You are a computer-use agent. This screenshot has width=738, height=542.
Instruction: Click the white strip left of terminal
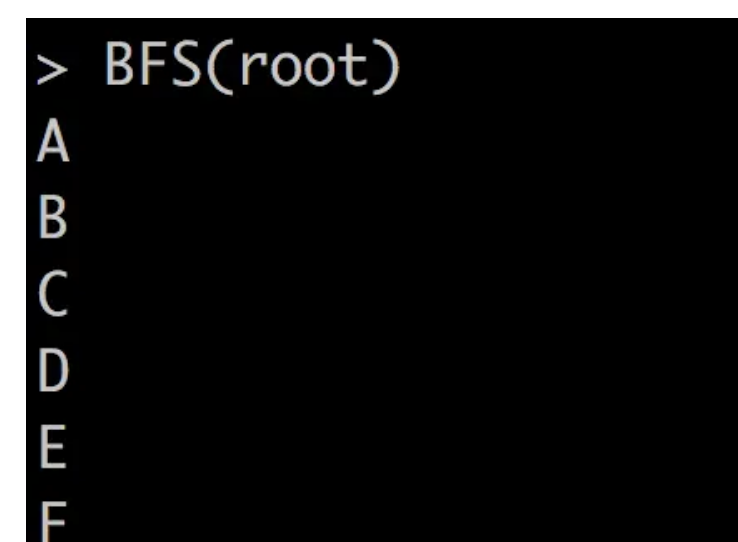13,282
